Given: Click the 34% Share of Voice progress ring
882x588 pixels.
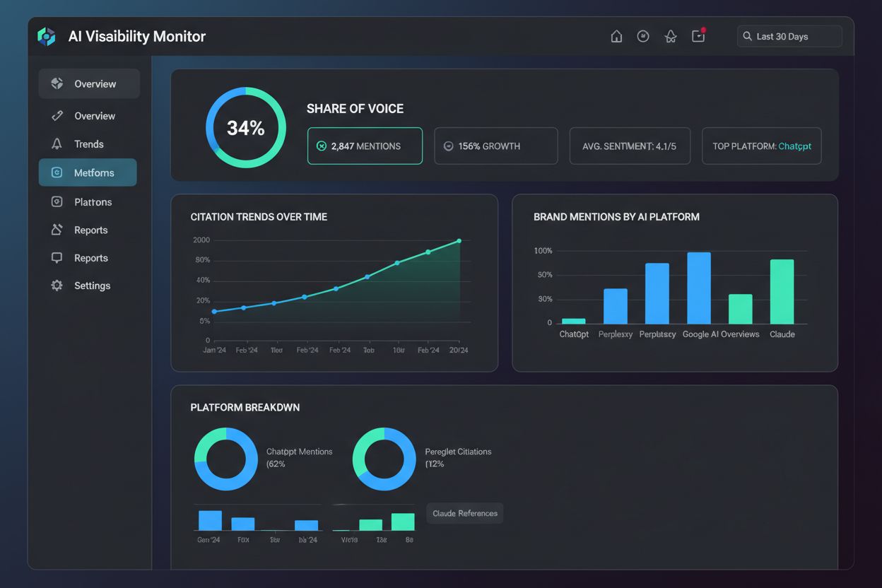Looking at the screenshot, I should point(245,127).
